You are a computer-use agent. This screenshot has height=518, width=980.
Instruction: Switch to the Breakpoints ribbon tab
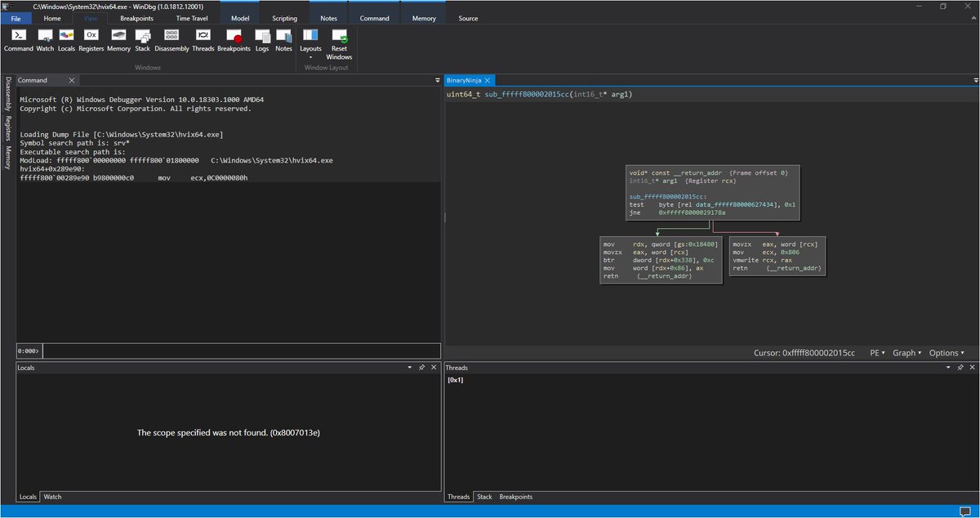(136, 18)
